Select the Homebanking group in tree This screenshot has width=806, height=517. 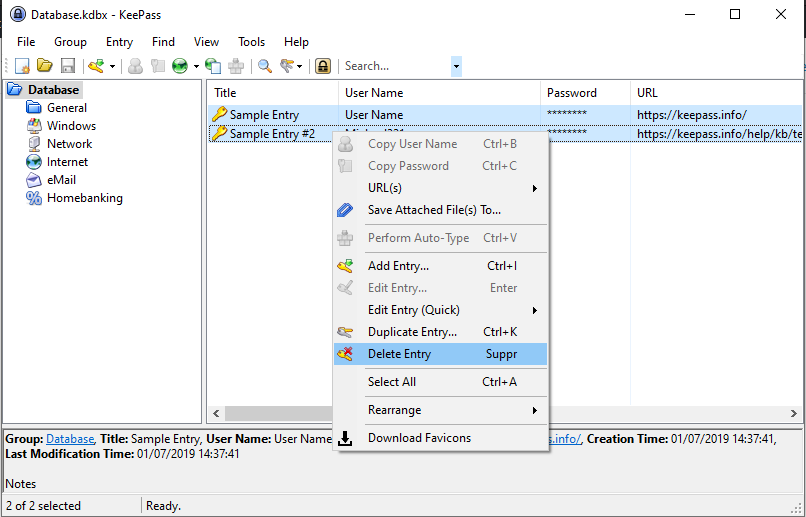(x=85, y=198)
